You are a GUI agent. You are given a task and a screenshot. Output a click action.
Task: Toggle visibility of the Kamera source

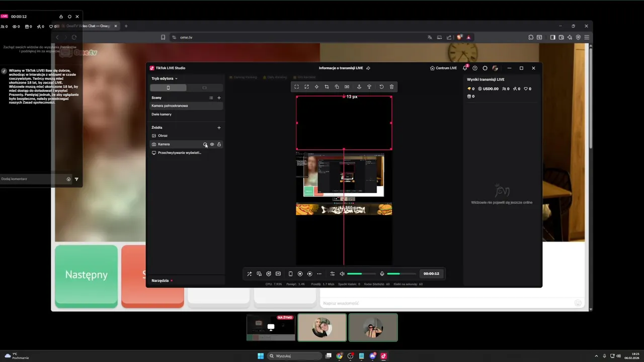click(x=212, y=144)
